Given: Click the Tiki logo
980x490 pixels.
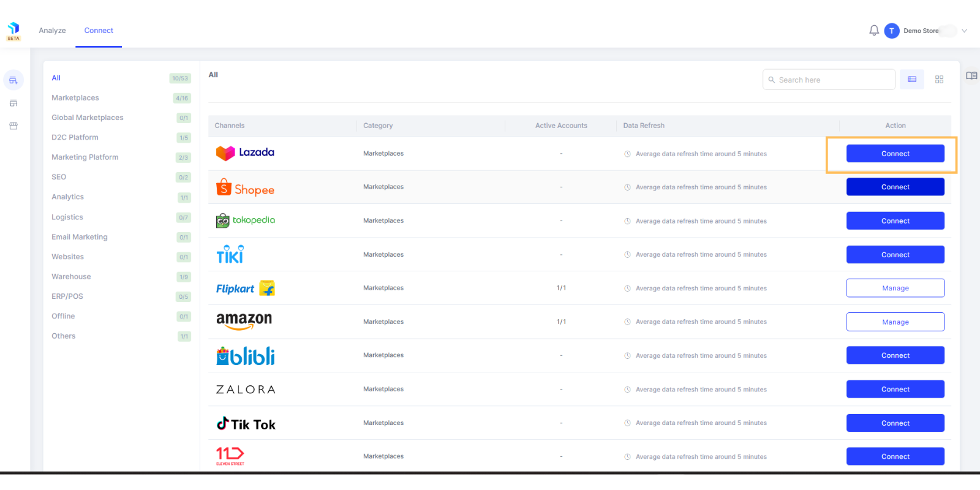Looking at the screenshot, I should (x=230, y=254).
